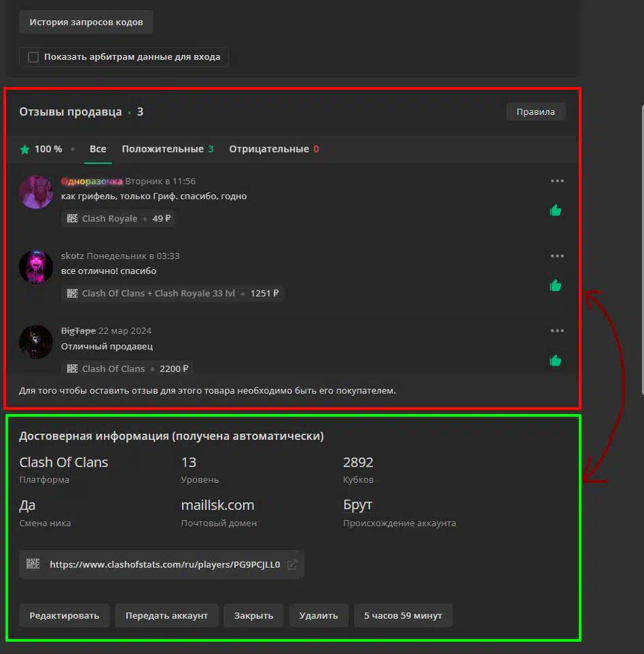Click game icon beside 2200 ₽ item

click(72, 368)
